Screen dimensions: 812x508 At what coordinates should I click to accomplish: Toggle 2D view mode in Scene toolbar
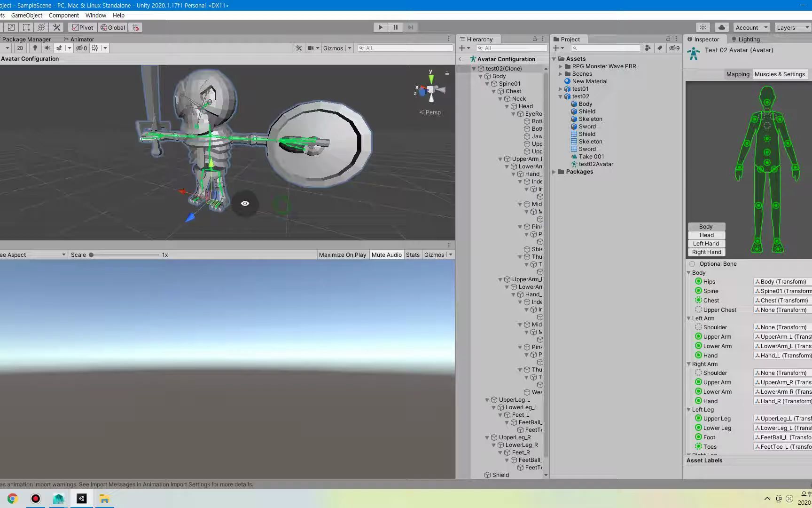(20, 48)
